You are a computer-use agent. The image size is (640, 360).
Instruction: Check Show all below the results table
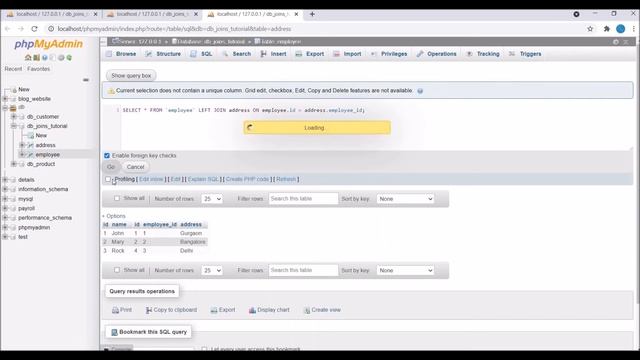pos(117,270)
